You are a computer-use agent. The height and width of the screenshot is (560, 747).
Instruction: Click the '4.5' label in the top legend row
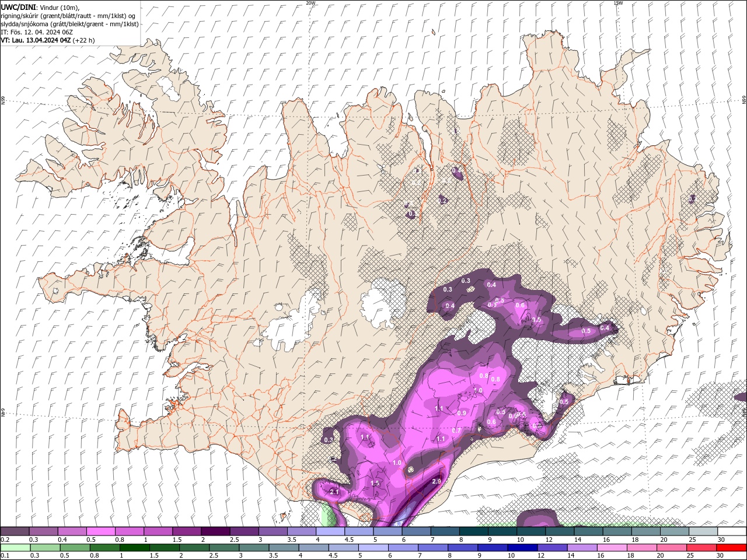point(349,540)
